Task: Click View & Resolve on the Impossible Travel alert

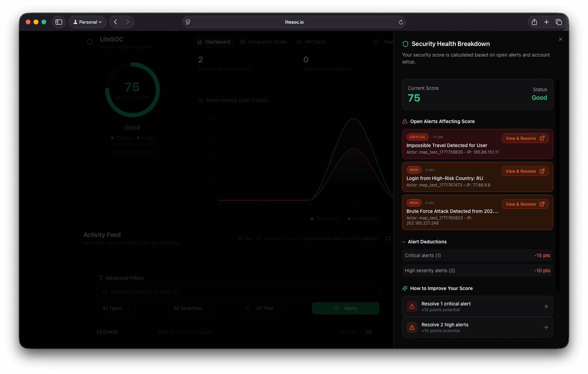Action: click(525, 138)
